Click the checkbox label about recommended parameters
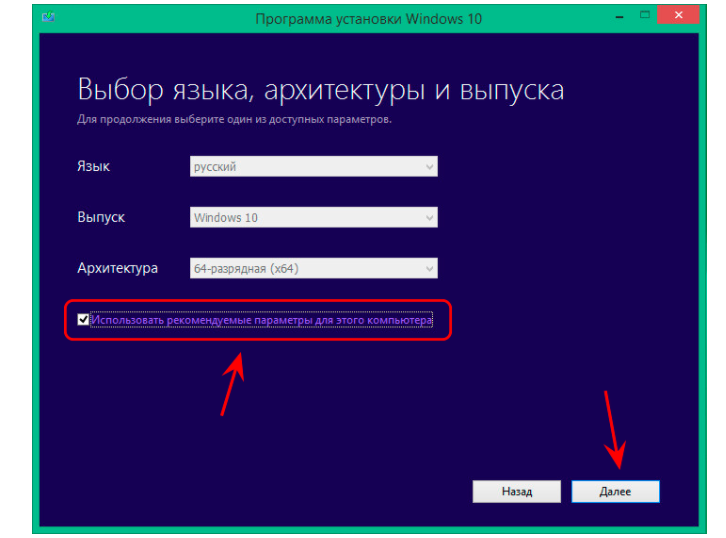Image resolution: width=726 pixels, height=538 pixels. (262, 320)
